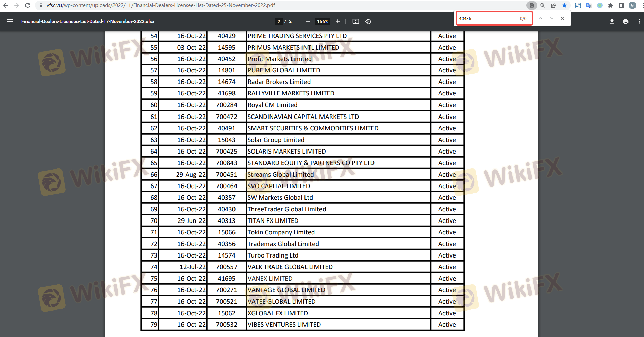Open PDF viewer more actions menu
644x337 pixels.
tap(639, 21)
